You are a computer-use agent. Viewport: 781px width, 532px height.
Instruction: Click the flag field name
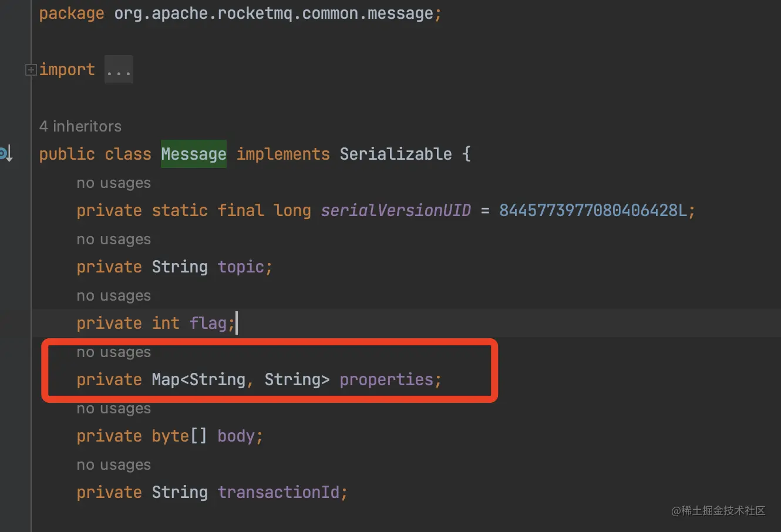[x=208, y=323]
